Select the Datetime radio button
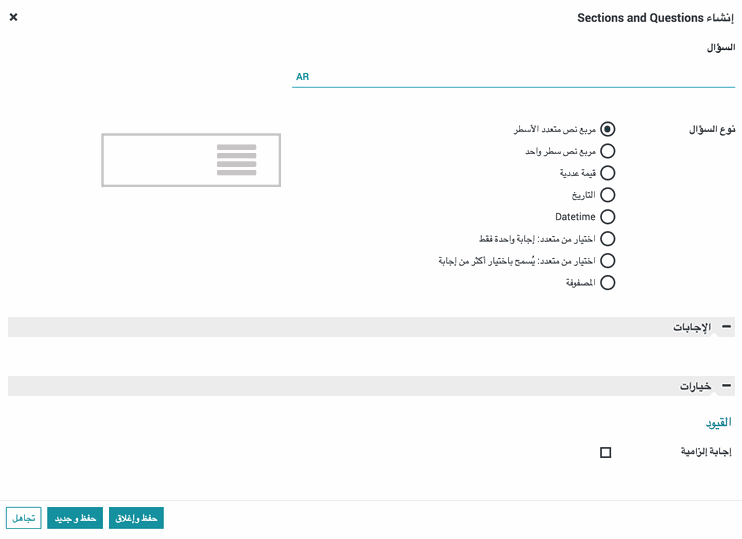Viewport: 742px width, 539px height. (x=607, y=217)
